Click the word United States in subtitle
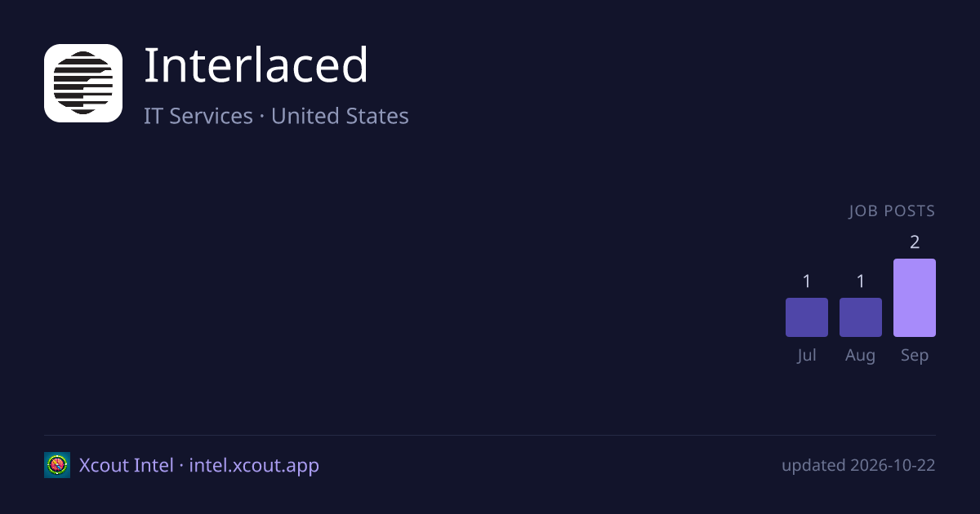Screen dimensions: 980x514 pyautogui.click(x=340, y=116)
